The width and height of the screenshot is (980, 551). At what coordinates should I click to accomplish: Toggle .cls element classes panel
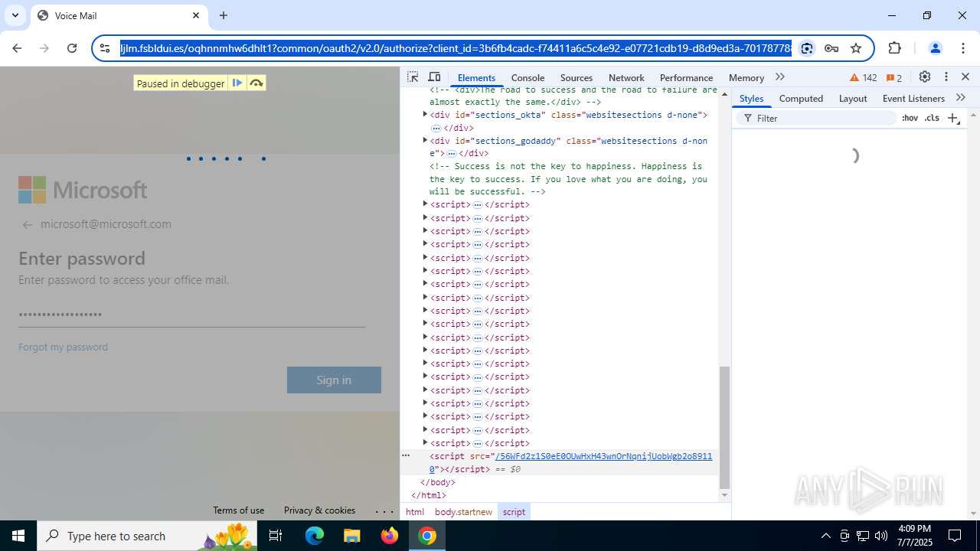click(932, 119)
